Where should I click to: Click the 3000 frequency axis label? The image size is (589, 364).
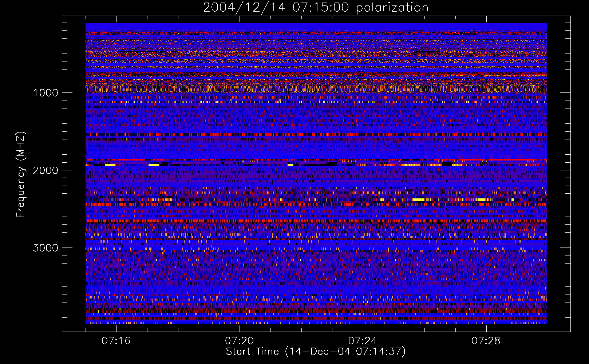click(46, 248)
